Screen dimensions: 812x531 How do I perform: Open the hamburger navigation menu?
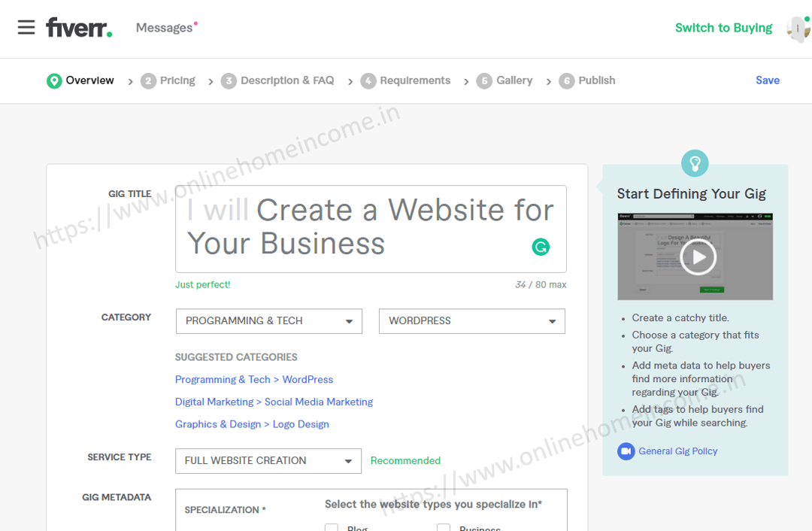26,27
